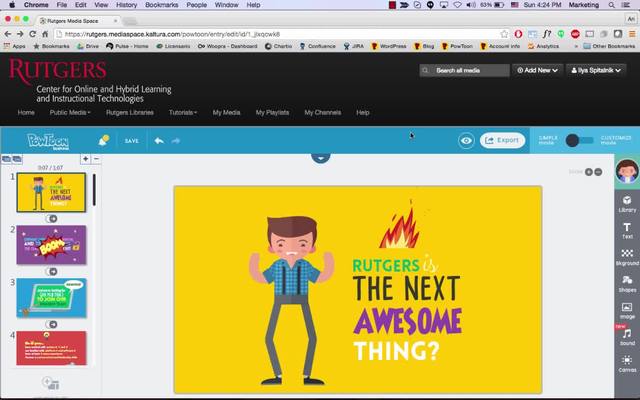
Task: Select slide 1 thumbnail
Action: point(51,192)
